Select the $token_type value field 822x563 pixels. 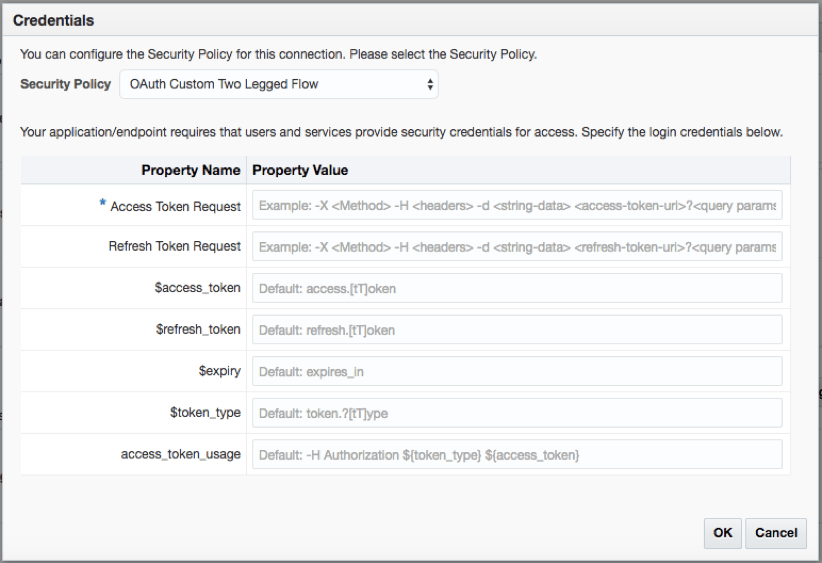[x=516, y=413]
